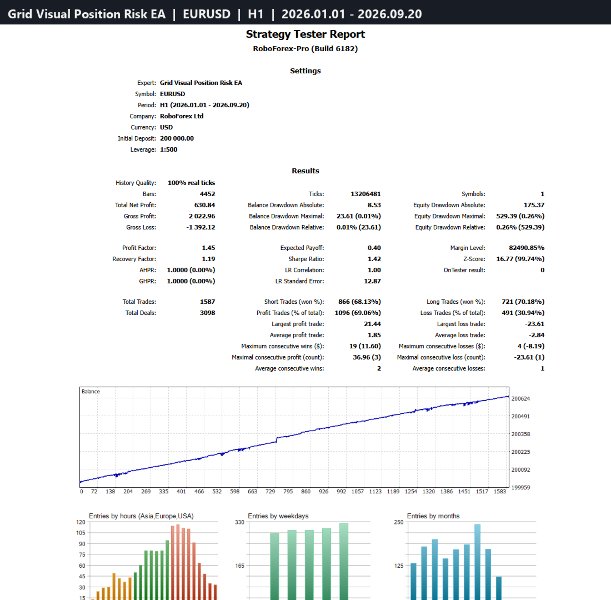This screenshot has width=611, height=600.
Task: Select the Currency value "USD"
Action: pos(166,127)
